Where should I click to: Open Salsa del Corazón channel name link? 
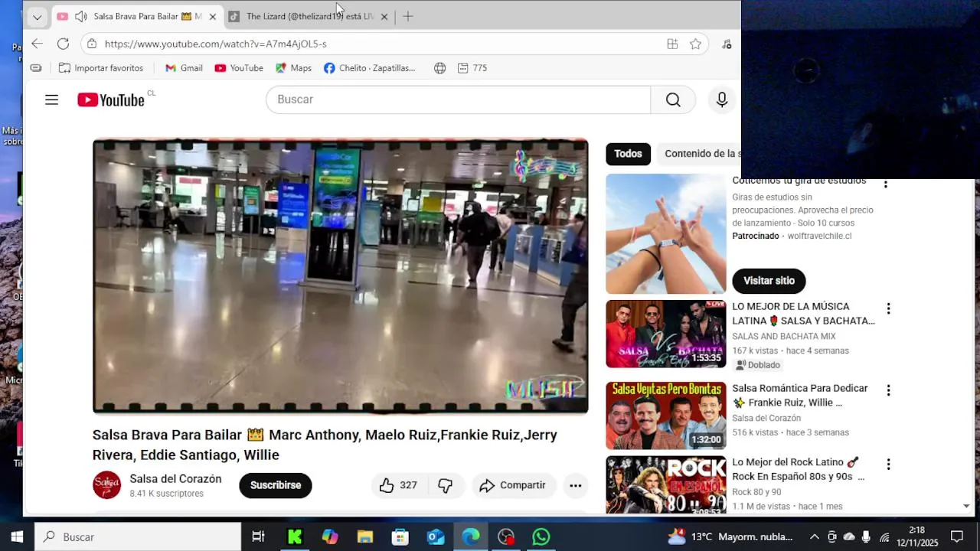[175, 479]
